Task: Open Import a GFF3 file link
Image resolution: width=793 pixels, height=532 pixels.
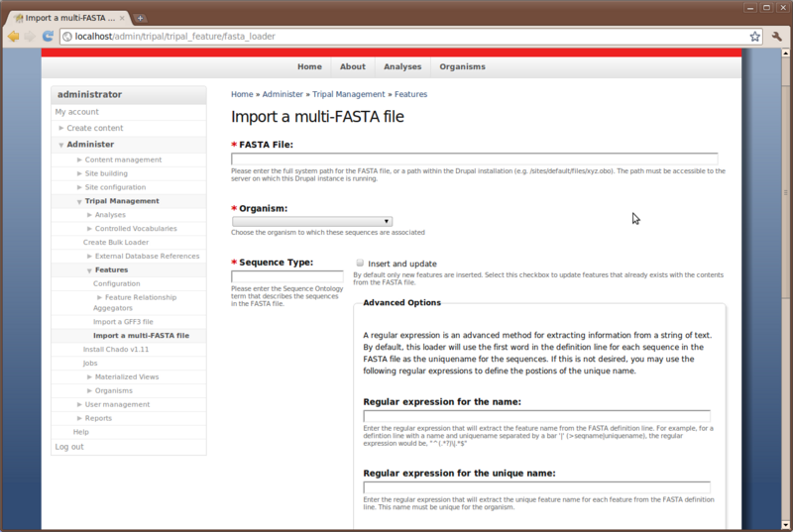Action: click(x=123, y=322)
